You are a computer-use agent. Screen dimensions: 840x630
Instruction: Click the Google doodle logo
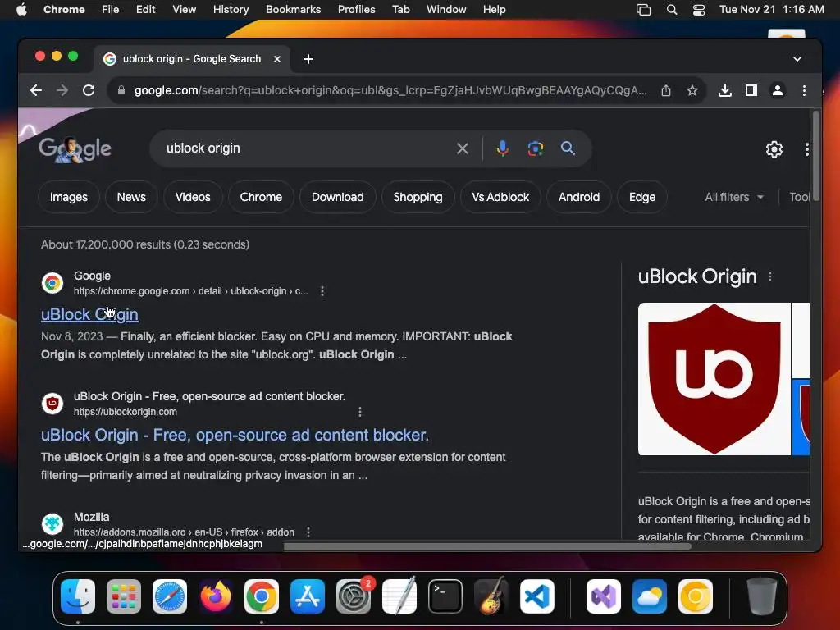(75, 149)
